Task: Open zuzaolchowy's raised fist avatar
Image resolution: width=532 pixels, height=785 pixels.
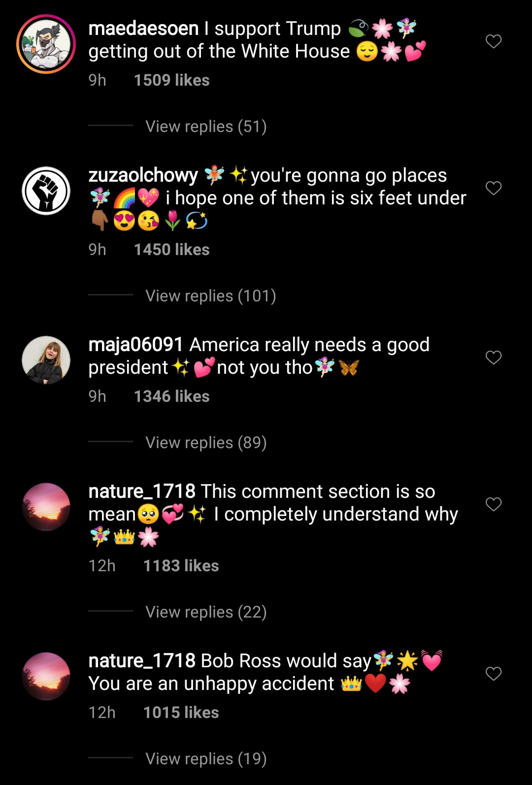Action: pyautogui.click(x=46, y=191)
